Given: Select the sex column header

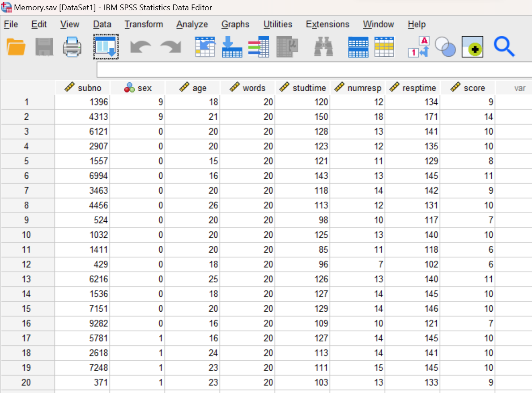Looking at the screenshot, I should (x=138, y=88).
